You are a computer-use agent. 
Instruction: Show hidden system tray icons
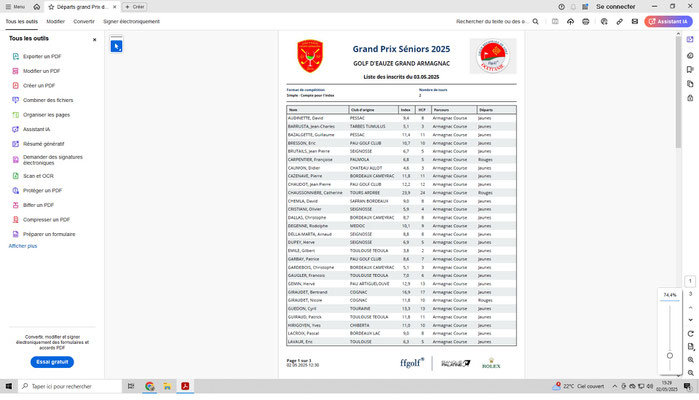pyautogui.click(x=614, y=386)
